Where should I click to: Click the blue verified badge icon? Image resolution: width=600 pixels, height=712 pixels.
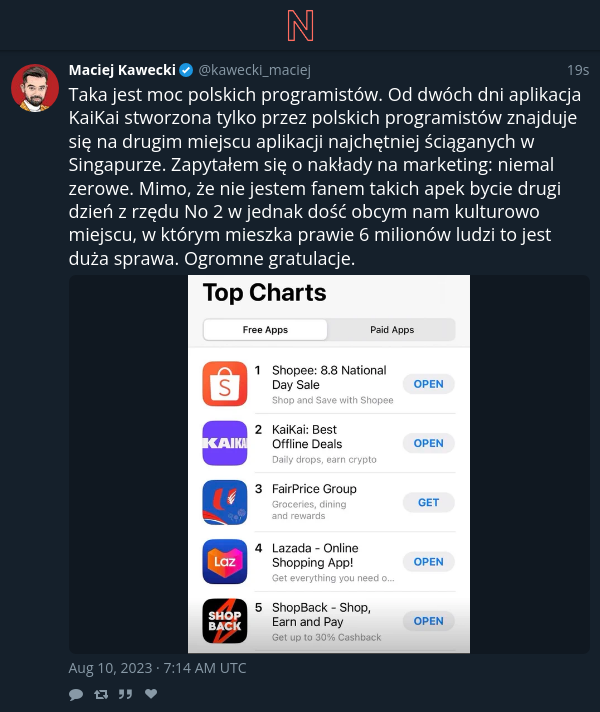(x=186, y=70)
